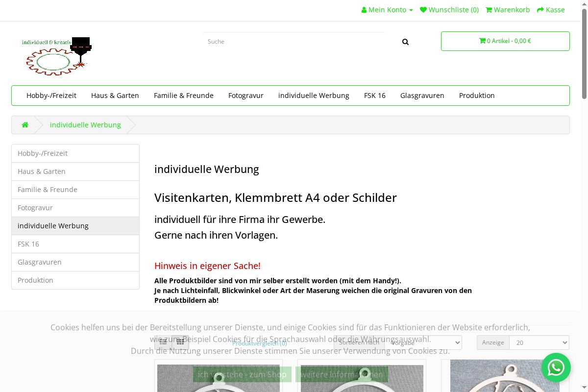Accept cookies with ich verstehe button
Screen dimensions: 588x392
[x=242, y=374]
